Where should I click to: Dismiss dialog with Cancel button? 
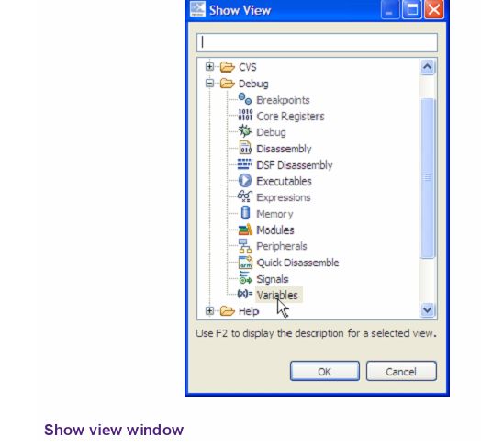point(401,371)
